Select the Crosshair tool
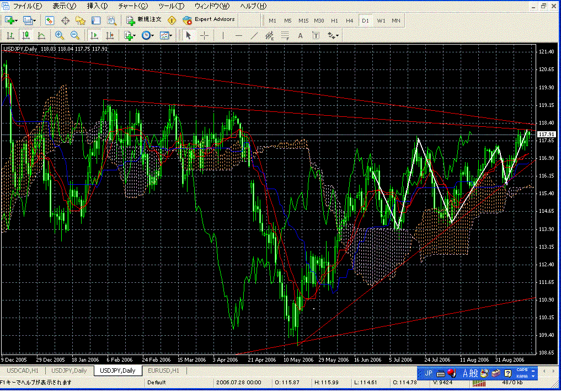The width and height of the screenshot is (561, 392). pos(204,35)
